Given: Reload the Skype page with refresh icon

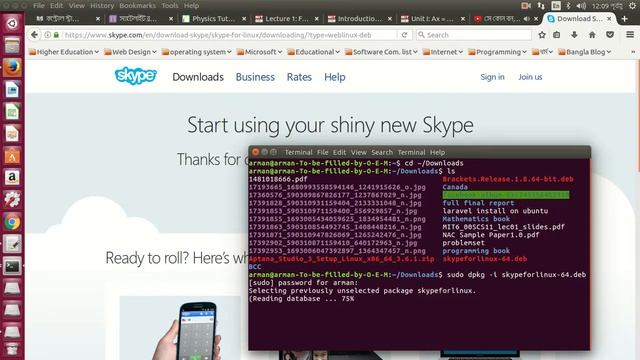Looking at the screenshot, I should (x=404, y=35).
